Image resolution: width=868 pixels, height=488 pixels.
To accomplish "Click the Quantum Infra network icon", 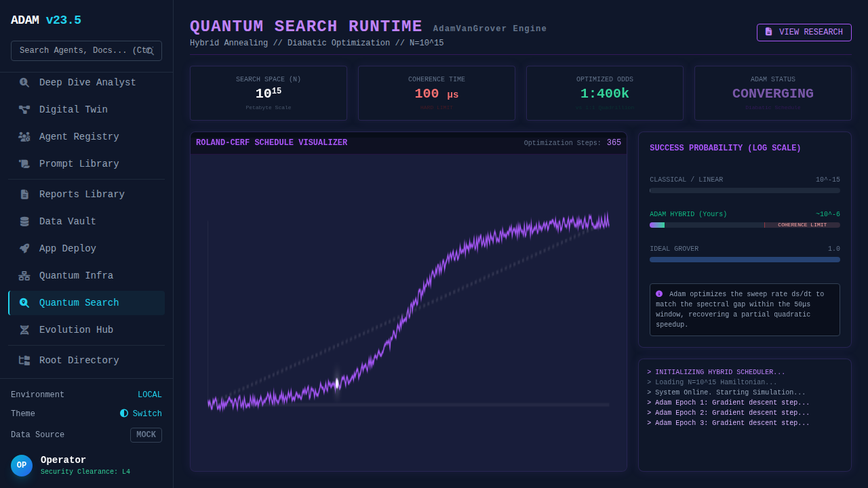I will [x=24, y=276].
